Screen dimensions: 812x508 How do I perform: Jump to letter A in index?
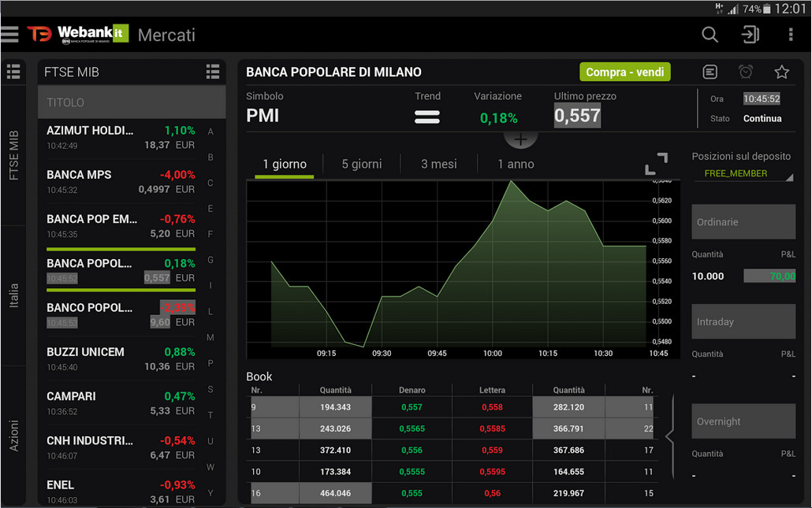210,132
